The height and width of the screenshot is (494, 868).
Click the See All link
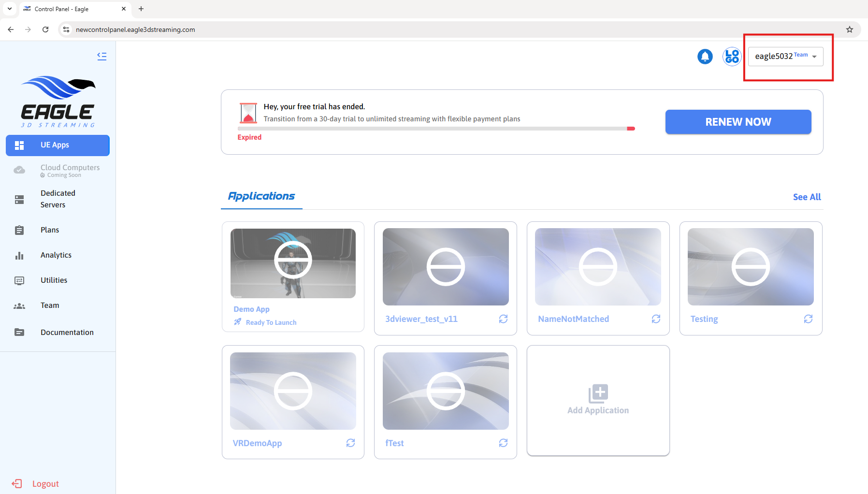coord(807,197)
